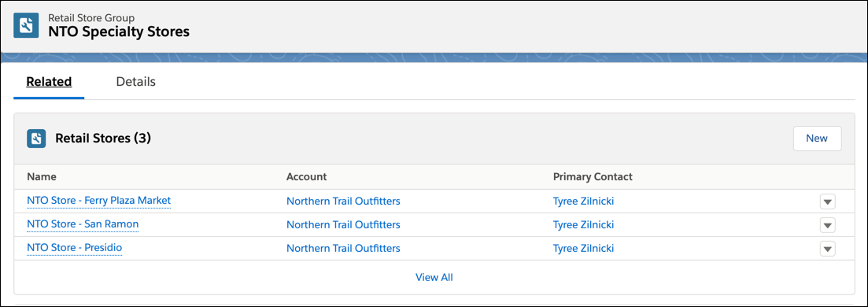The image size is (868, 307).
Task: Click the Retail Stores related list icon
Action: (x=36, y=139)
